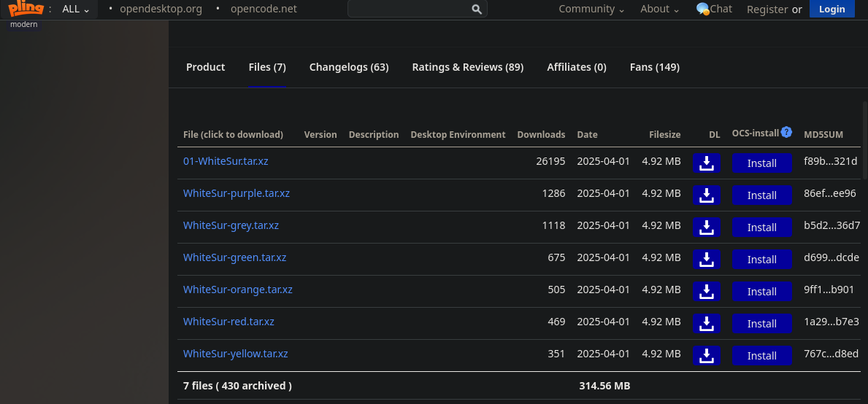
Task: Click the 26195 downloads count
Action: point(550,161)
